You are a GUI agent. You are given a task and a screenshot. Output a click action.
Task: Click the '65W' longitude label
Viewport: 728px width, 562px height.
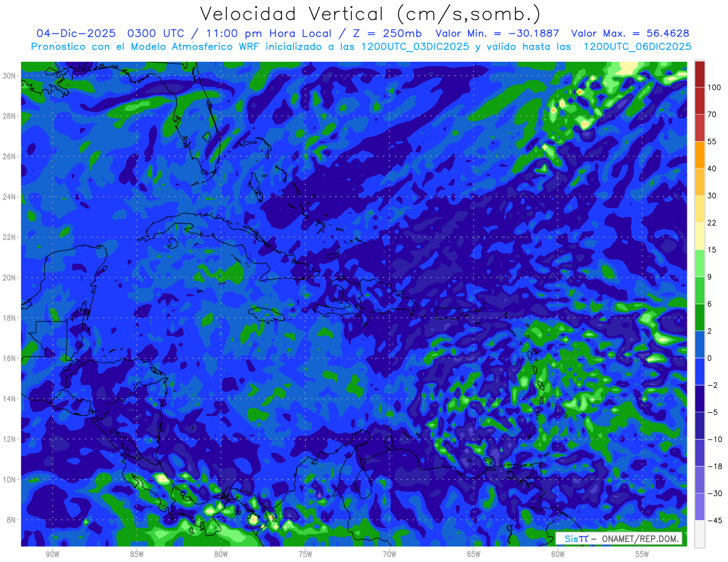[x=474, y=554]
